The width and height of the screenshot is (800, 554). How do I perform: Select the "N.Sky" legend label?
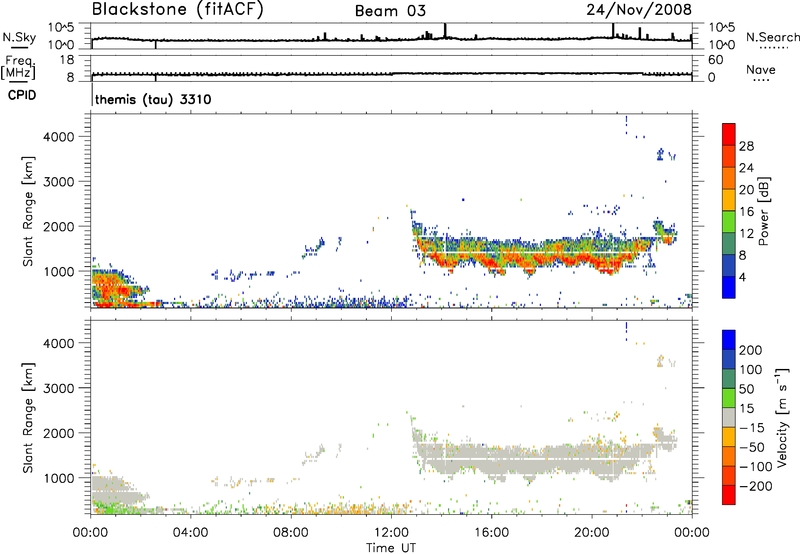[19, 37]
